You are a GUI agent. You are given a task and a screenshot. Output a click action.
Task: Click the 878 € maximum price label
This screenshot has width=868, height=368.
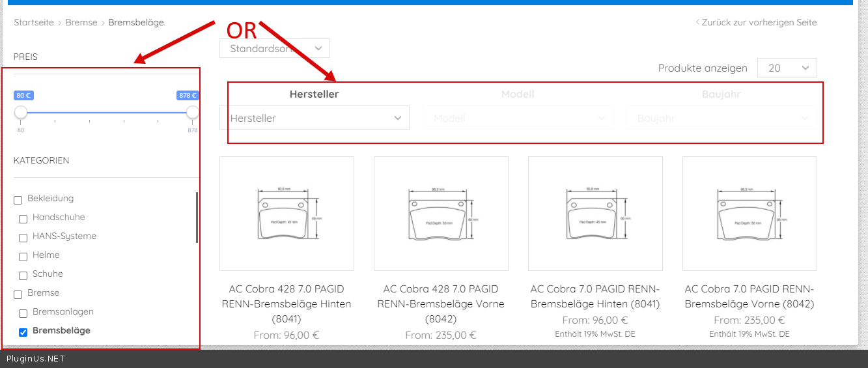pyautogui.click(x=188, y=95)
